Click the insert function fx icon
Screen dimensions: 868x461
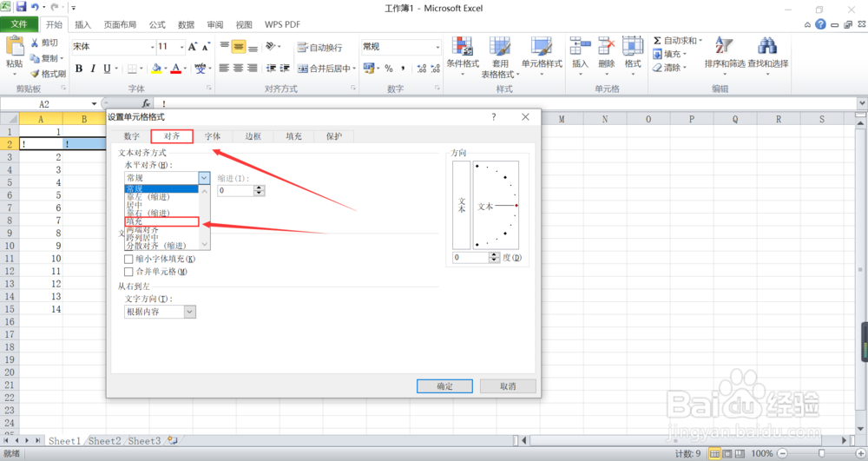point(146,103)
